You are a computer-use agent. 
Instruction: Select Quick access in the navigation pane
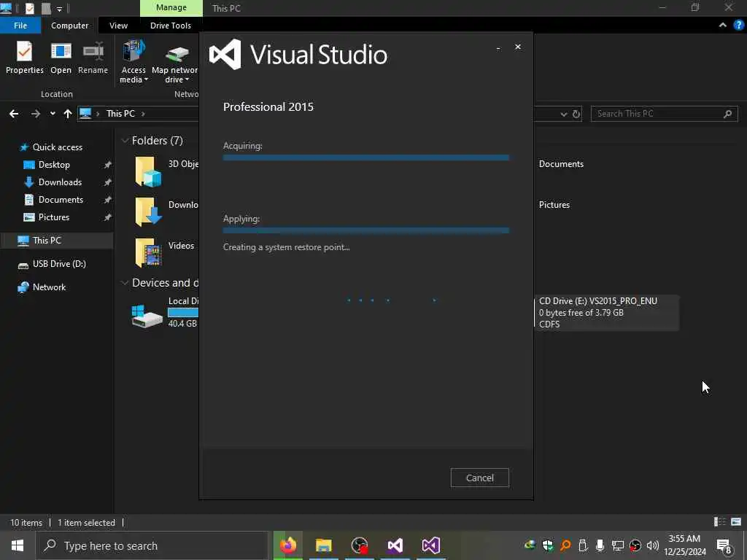tap(57, 147)
